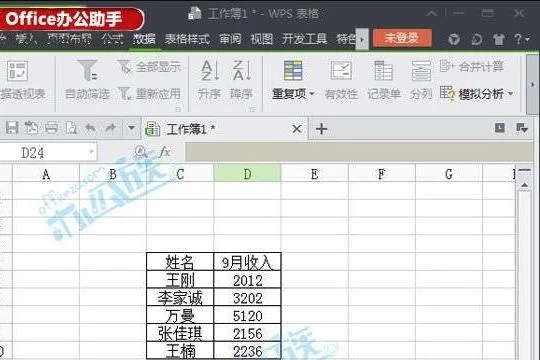Open the Name Box dropdown arrow
Screen dimensions: 540x360
coord(92,152)
